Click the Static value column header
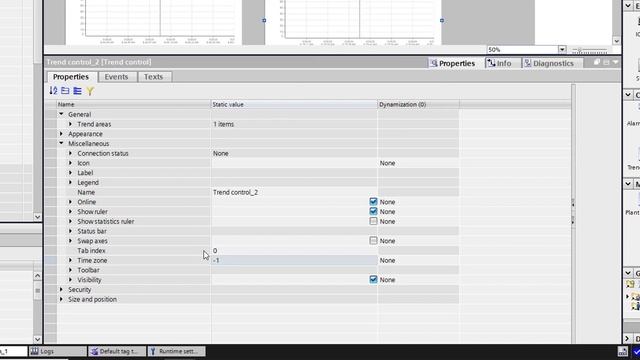This screenshot has height=360, width=640. [x=294, y=104]
